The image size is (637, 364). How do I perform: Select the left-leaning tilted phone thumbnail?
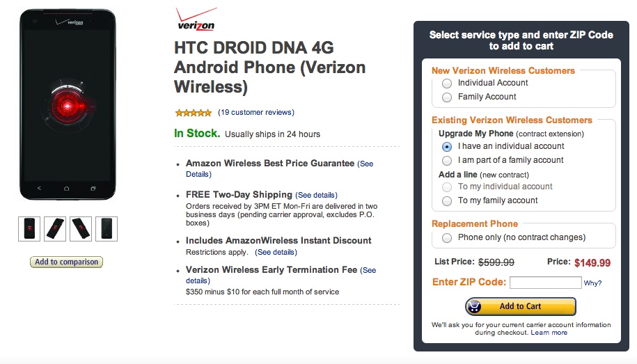(x=81, y=228)
